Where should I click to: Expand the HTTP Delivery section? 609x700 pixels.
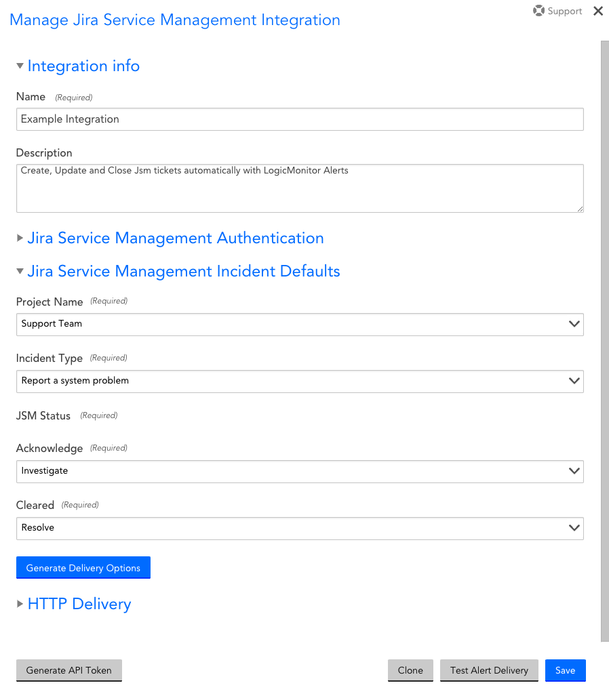[x=20, y=604]
